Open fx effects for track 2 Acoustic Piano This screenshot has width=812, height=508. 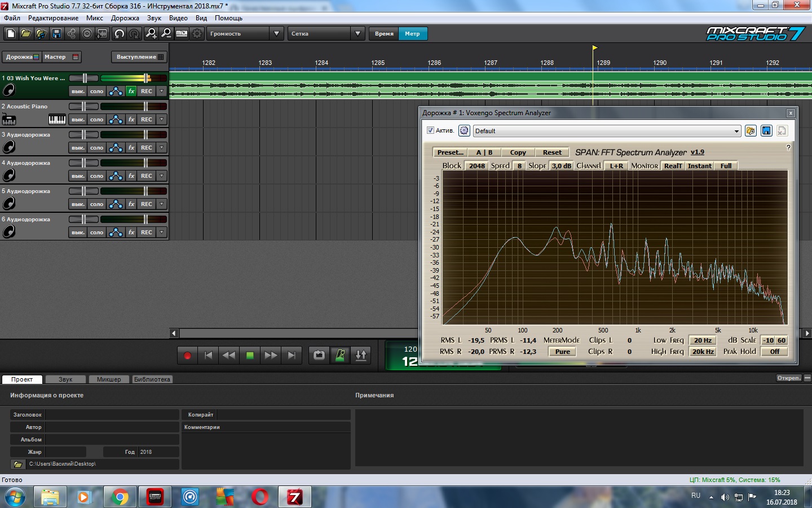pyautogui.click(x=131, y=119)
